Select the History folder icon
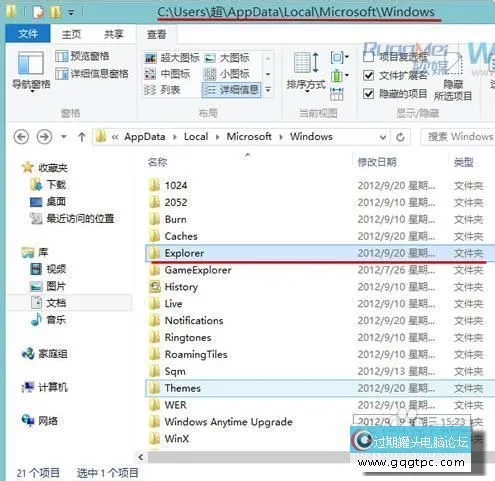495x481 pixels. click(x=155, y=287)
